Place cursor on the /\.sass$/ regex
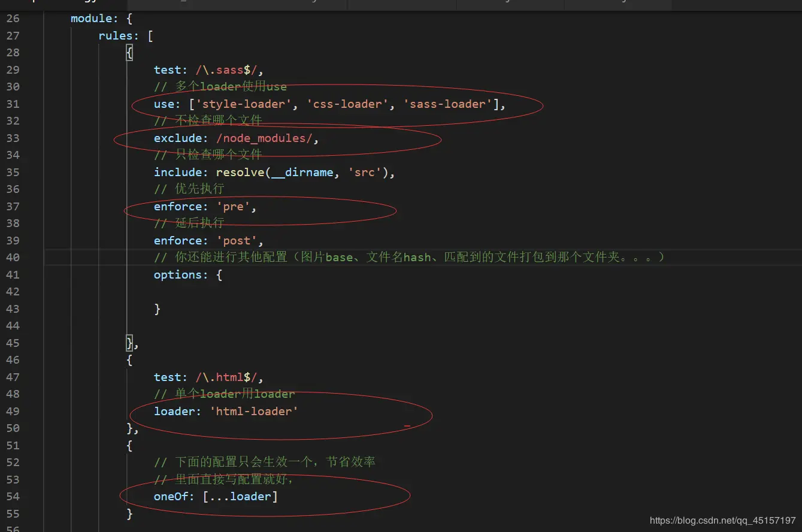 (x=226, y=70)
